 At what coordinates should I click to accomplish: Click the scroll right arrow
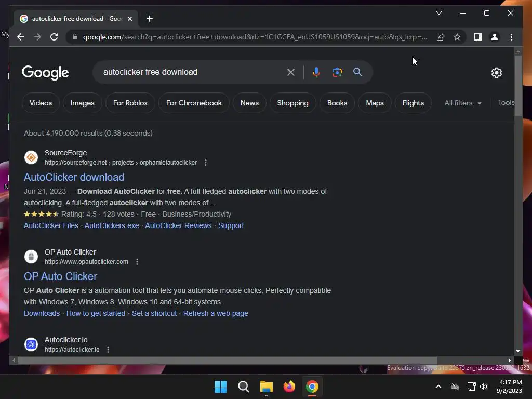tap(509, 361)
